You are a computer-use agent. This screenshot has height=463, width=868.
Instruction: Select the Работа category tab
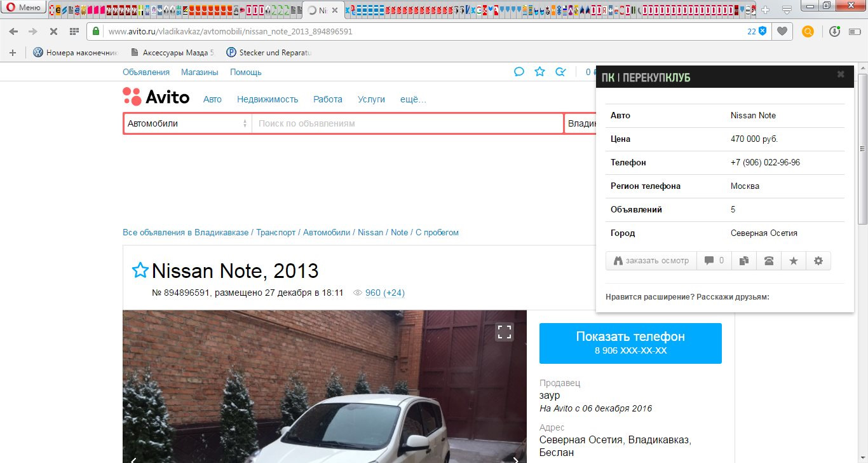pyautogui.click(x=328, y=99)
